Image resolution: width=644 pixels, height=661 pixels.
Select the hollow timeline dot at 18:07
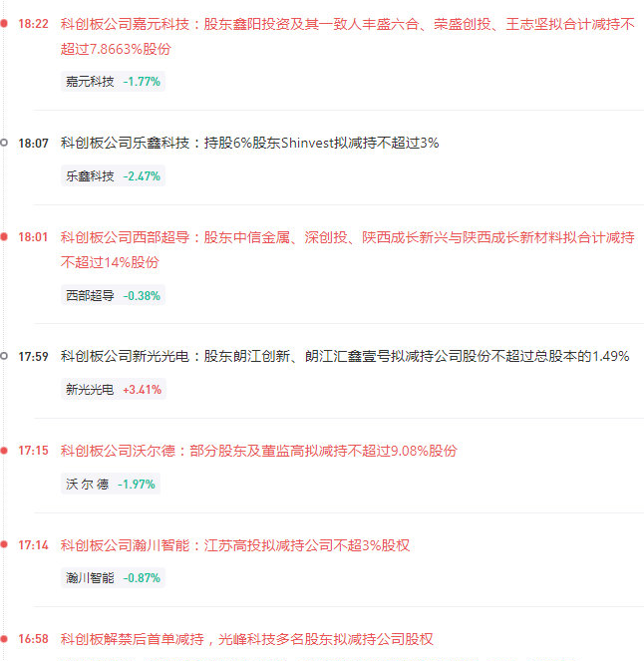[x=4, y=143]
